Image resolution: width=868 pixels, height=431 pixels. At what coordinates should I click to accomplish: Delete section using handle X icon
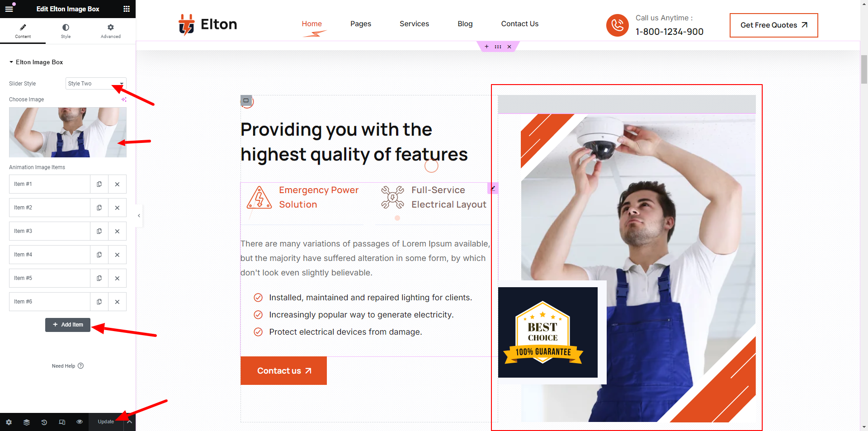(509, 47)
